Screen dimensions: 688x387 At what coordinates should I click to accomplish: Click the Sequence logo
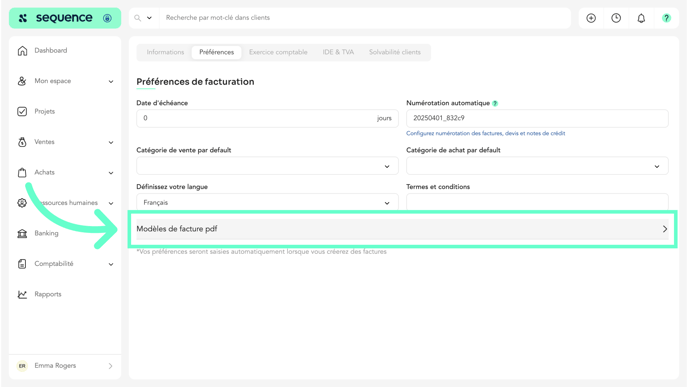pos(55,18)
